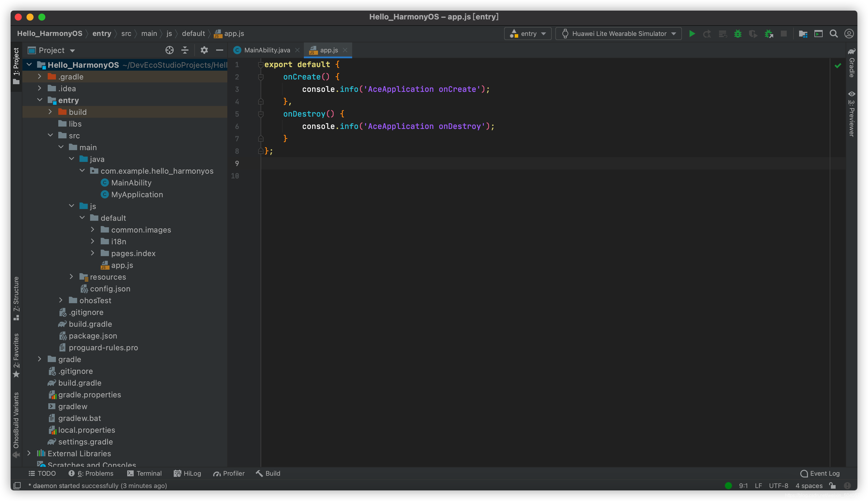The height and width of the screenshot is (501, 868).
Task: Expand the common.images folder
Action: click(92, 230)
